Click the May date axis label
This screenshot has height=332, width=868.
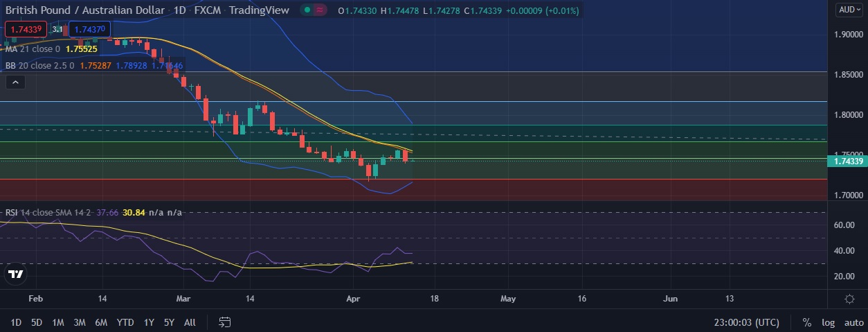click(x=508, y=299)
